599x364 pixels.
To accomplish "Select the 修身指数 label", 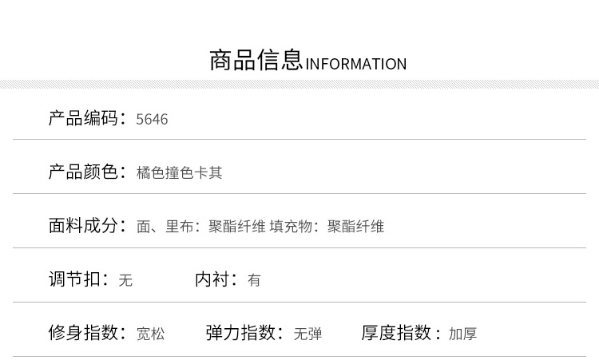I will coord(87,333).
